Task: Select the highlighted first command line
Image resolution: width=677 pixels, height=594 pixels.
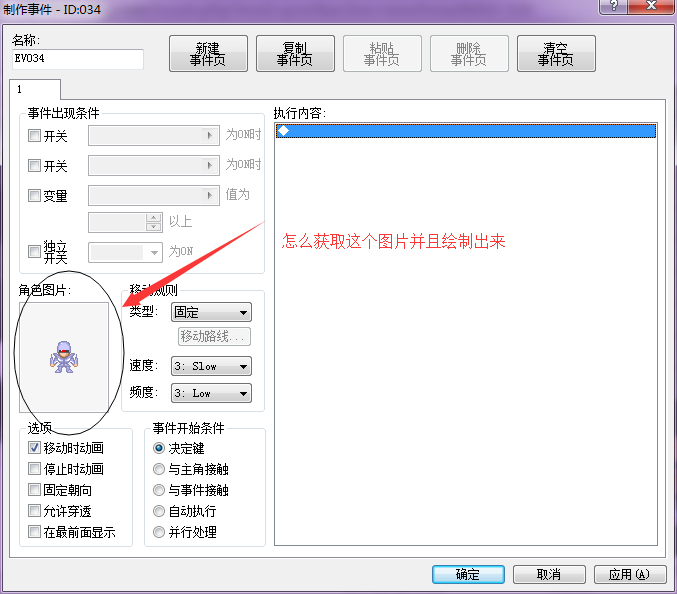Action: (x=466, y=131)
